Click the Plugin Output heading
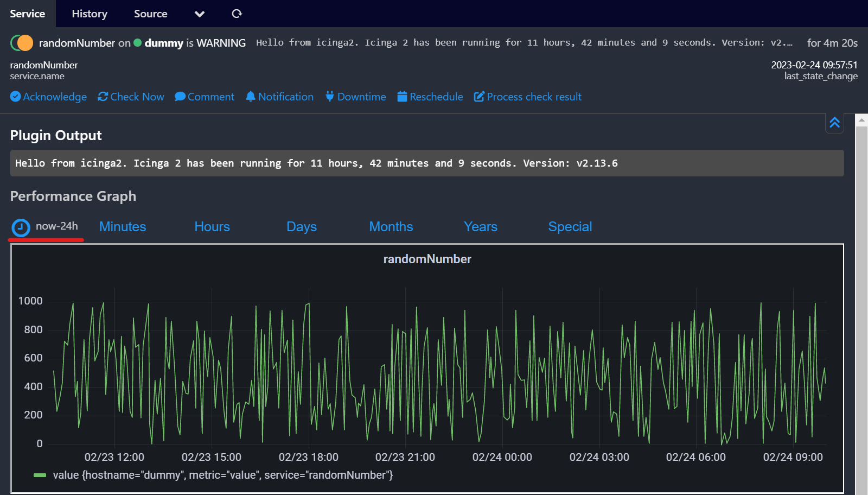Viewport: 868px width, 495px height. 56,136
